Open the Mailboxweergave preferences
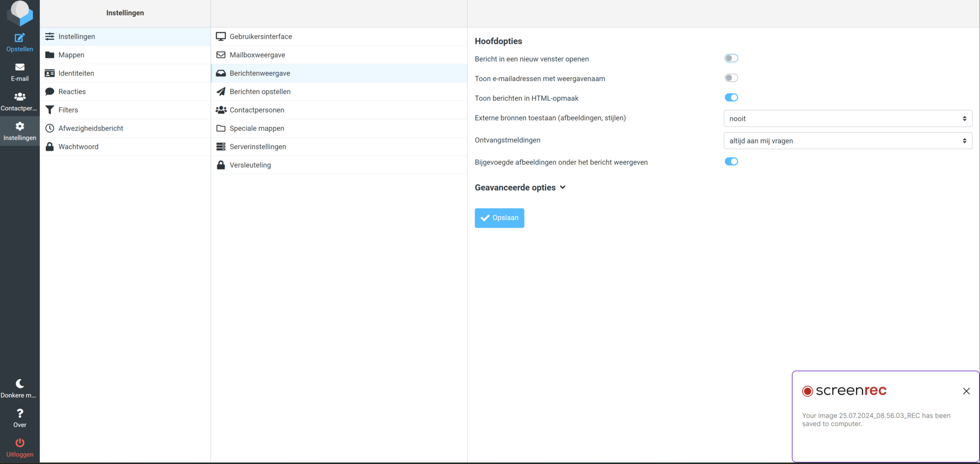The height and width of the screenshot is (464, 980). pyautogui.click(x=339, y=55)
